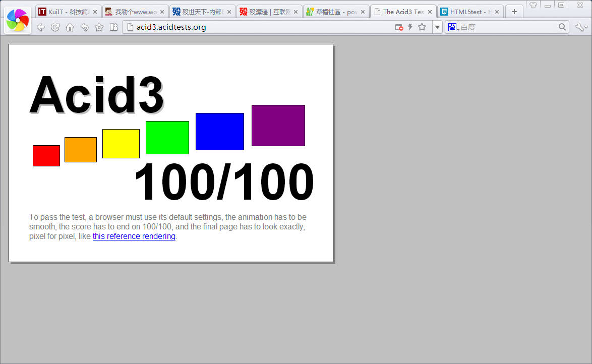Image resolution: width=592 pixels, height=364 pixels.
Task: Close the HTML5test tab
Action: 497,12
